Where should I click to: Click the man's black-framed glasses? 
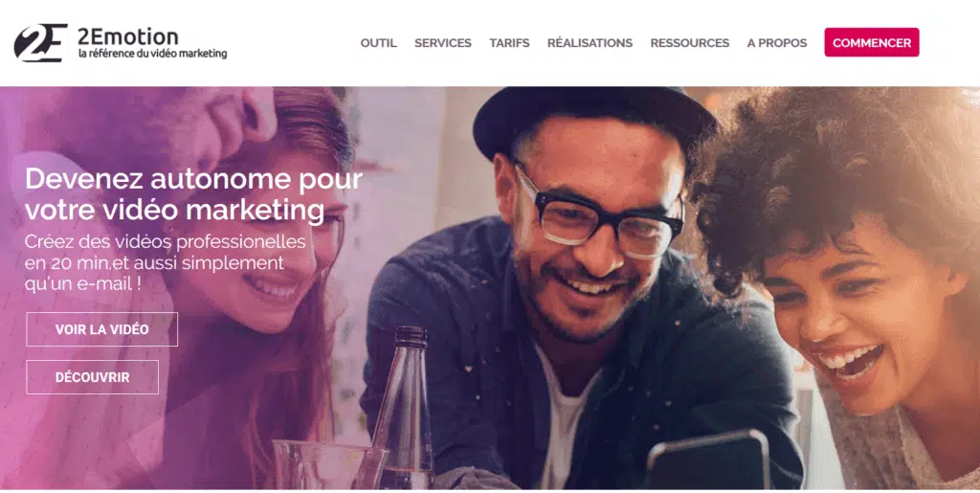tap(598, 216)
